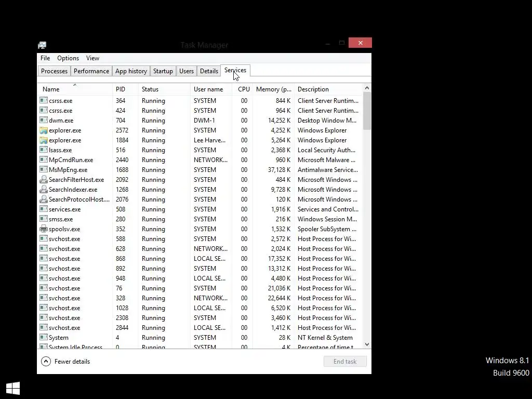Click the csrss.exe icon for PID 424
Screen dimensions: 532x399
(44, 110)
